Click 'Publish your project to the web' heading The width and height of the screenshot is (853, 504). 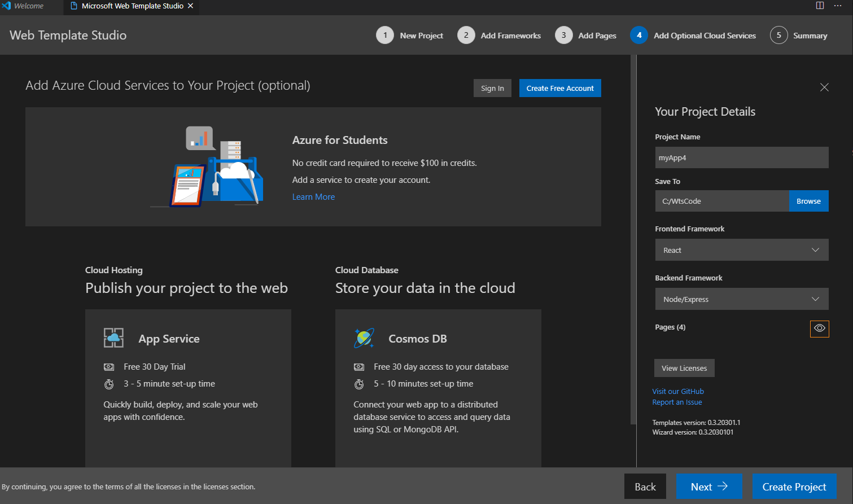point(186,288)
